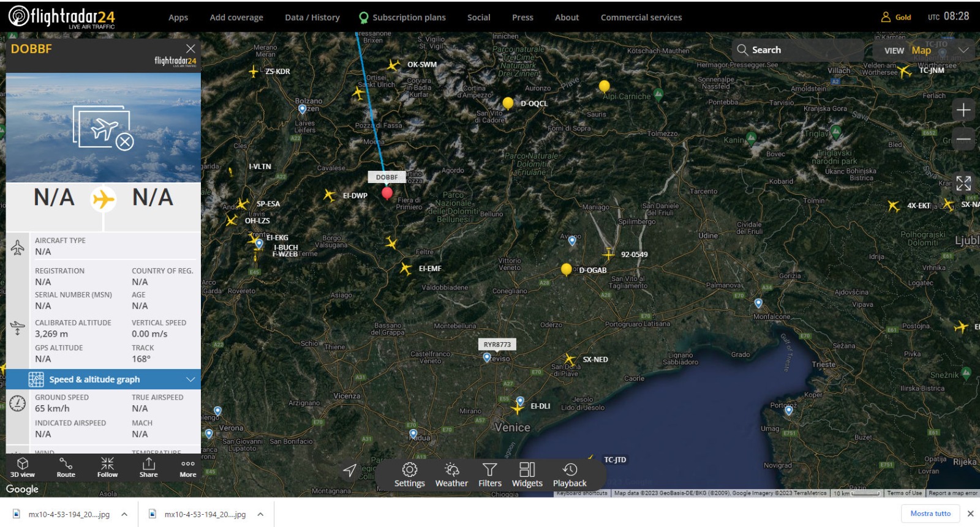Open the Filters panel
The image size is (980, 527).
click(490, 475)
